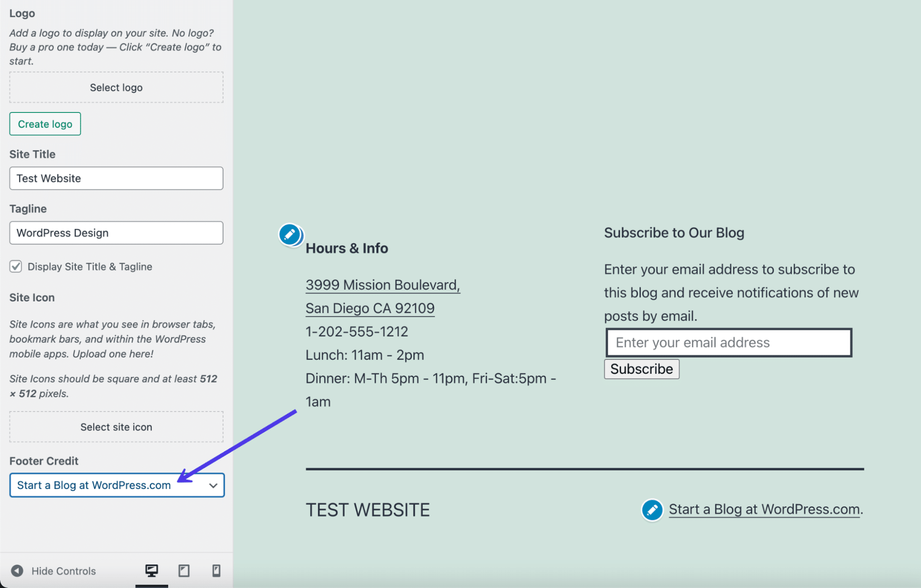Click the Select logo upload icon

(x=116, y=87)
